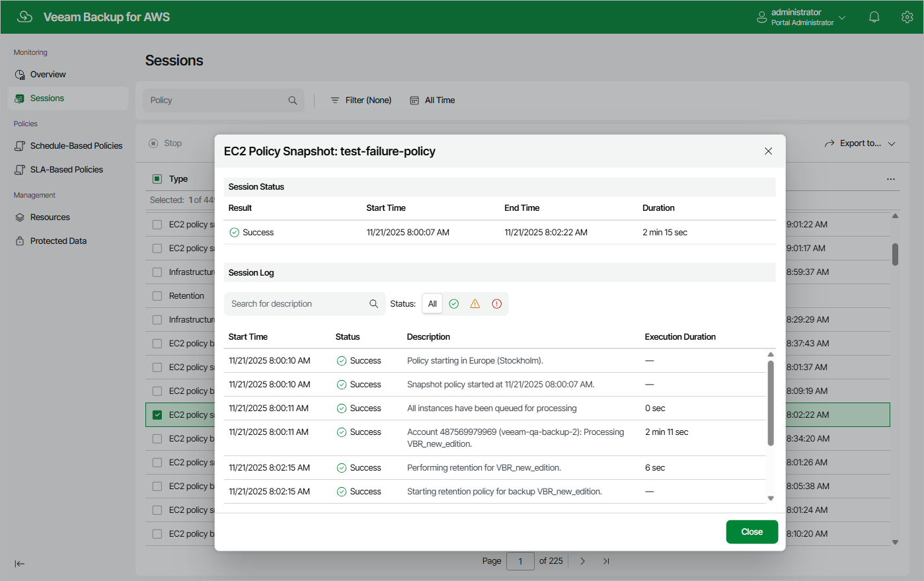This screenshot has width=924, height=581.
Task: Click the Resources layers icon
Action: point(20,217)
